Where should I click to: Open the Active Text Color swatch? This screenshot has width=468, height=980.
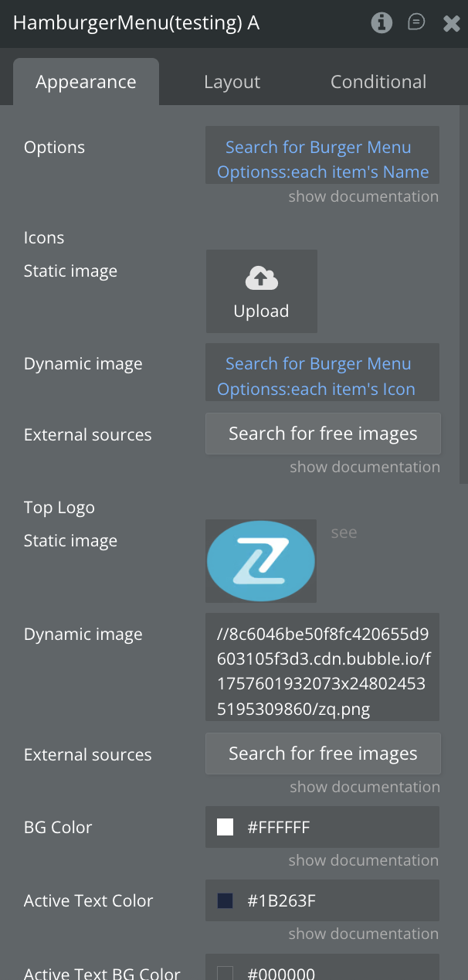[x=225, y=901]
